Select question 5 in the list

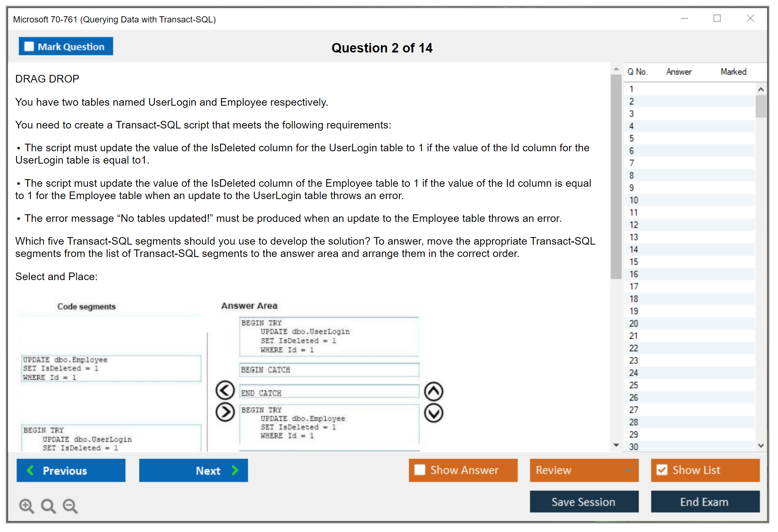pyautogui.click(x=631, y=138)
